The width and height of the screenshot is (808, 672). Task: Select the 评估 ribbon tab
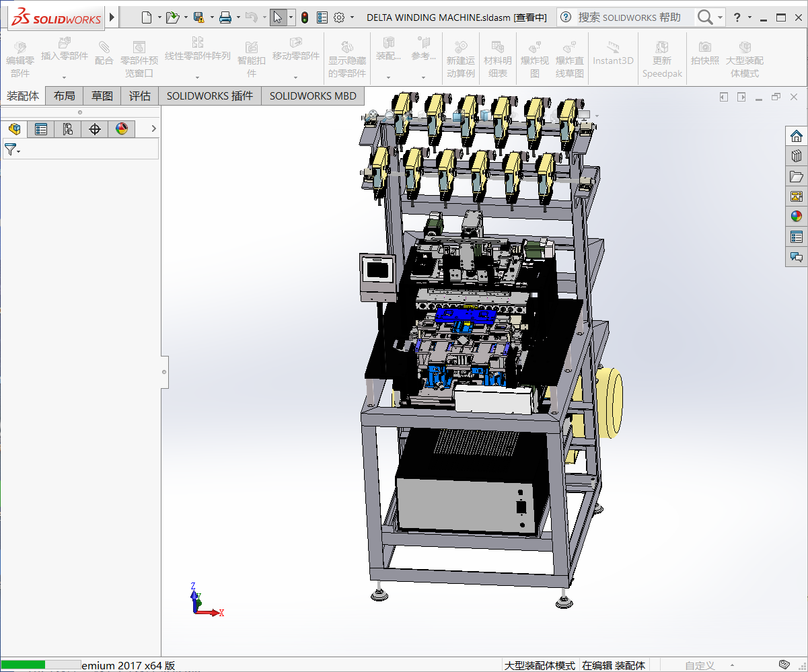coord(140,96)
